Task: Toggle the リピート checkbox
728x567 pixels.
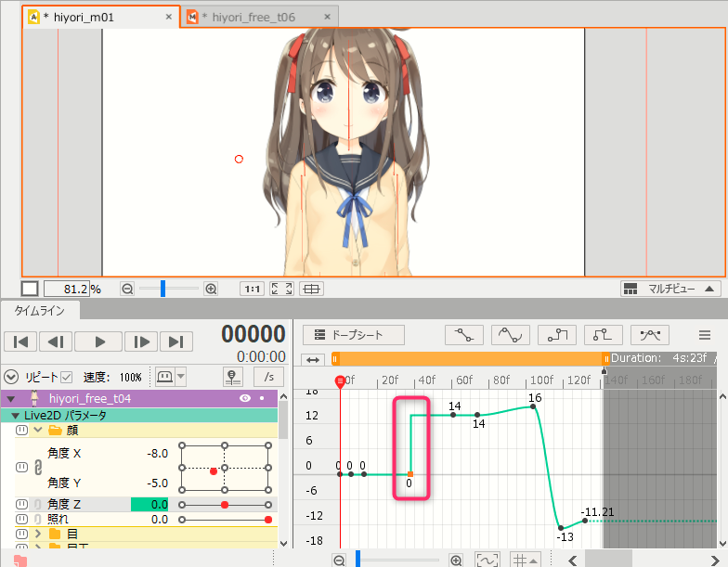Action: pyautogui.click(x=66, y=377)
